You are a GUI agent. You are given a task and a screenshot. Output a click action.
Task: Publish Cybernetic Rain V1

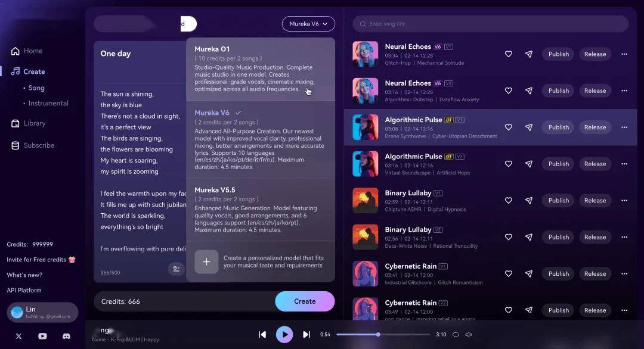pyautogui.click(x=559, y=273)
